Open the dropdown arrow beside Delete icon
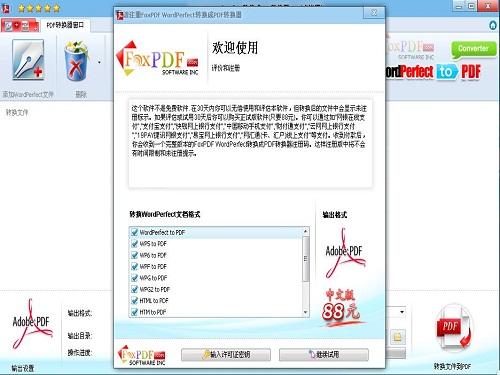Screen dimensions: 500x375 [99, 62]
